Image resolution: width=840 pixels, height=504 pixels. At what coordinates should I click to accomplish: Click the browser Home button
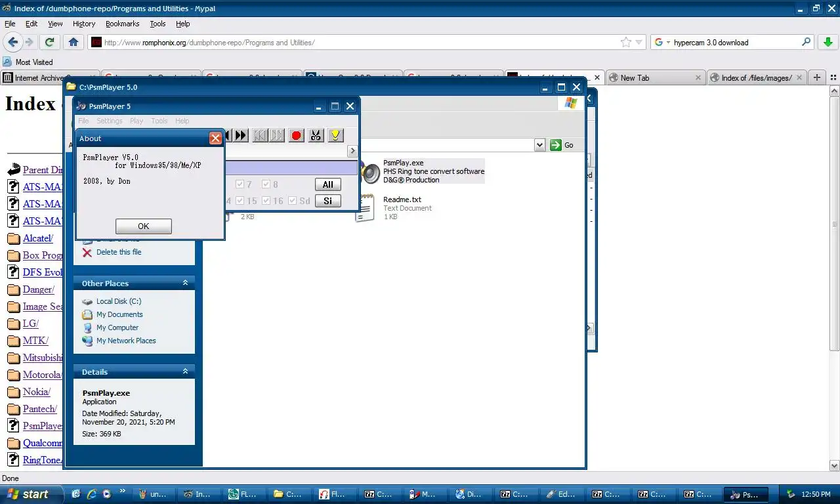[73, 42]
